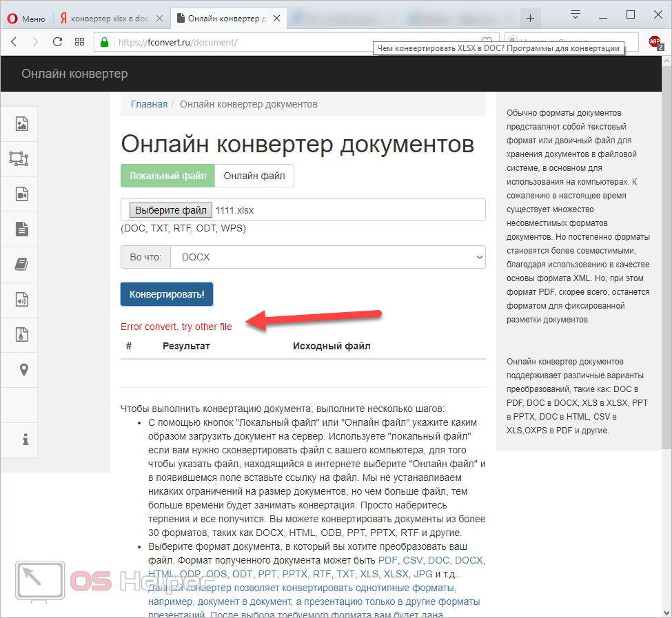Select the 'Локальный файл' upload mode

[167, 176]
